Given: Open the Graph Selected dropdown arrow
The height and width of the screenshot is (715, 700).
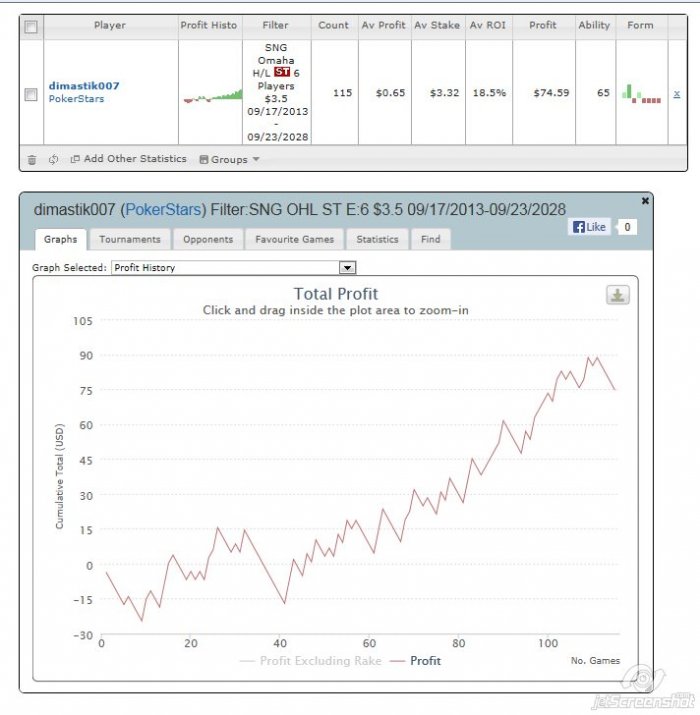Looking at the screenshot, I should coord(347,268).
